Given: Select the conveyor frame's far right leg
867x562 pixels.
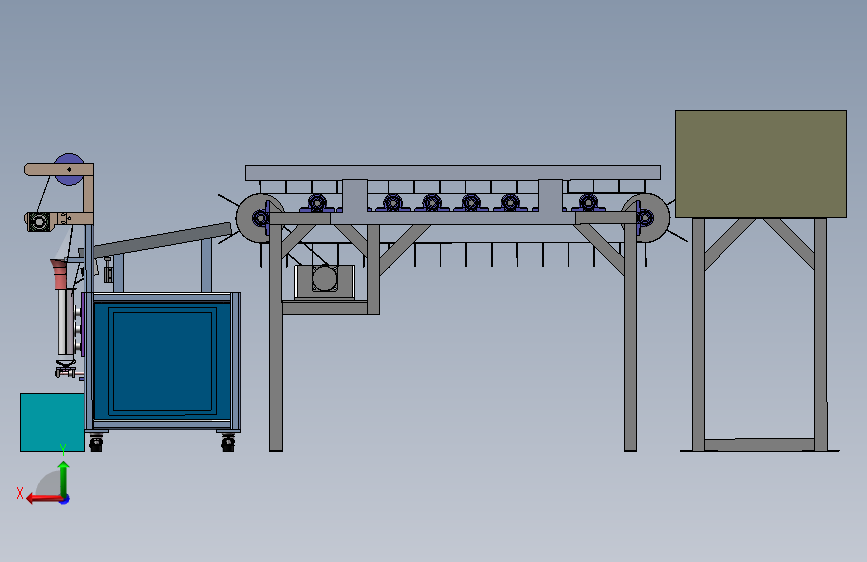Looking at the screenshot, I should 630,337.
